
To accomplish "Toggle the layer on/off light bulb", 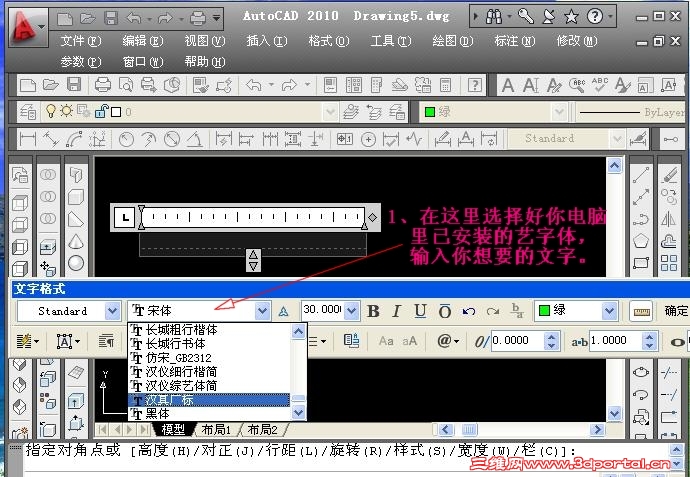I will click(x=51, y=111).
